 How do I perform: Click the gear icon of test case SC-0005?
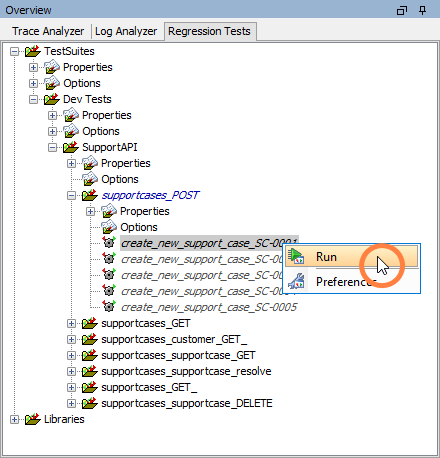(109, 306)
